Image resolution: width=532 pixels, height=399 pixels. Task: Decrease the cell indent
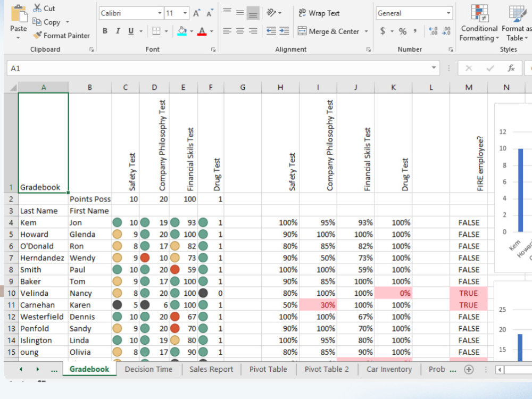(x=271, y=31)
